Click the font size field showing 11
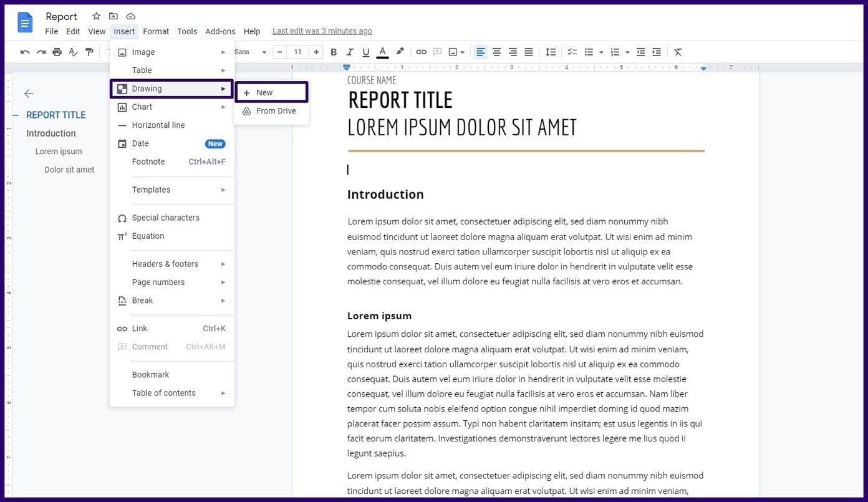 pos(298,52)
